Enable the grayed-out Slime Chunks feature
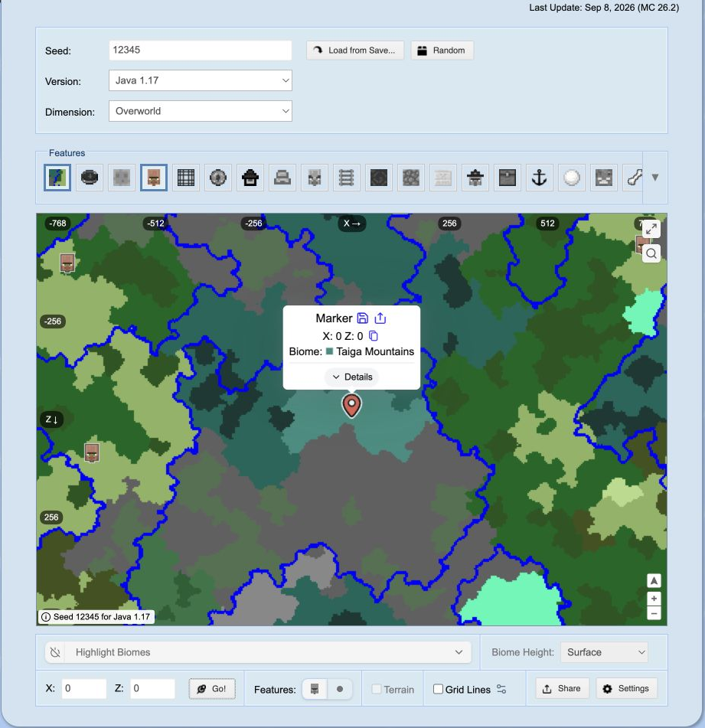705x728 pixels. coord(122,178)
